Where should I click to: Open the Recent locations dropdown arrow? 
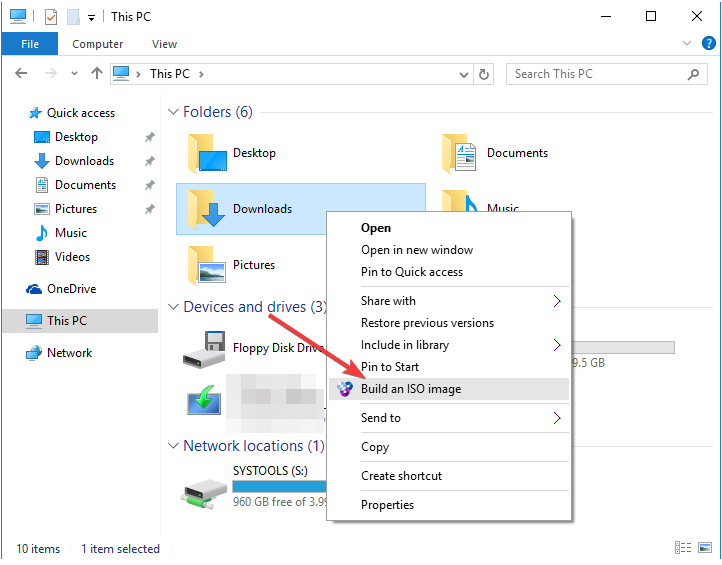click(74, 74)
